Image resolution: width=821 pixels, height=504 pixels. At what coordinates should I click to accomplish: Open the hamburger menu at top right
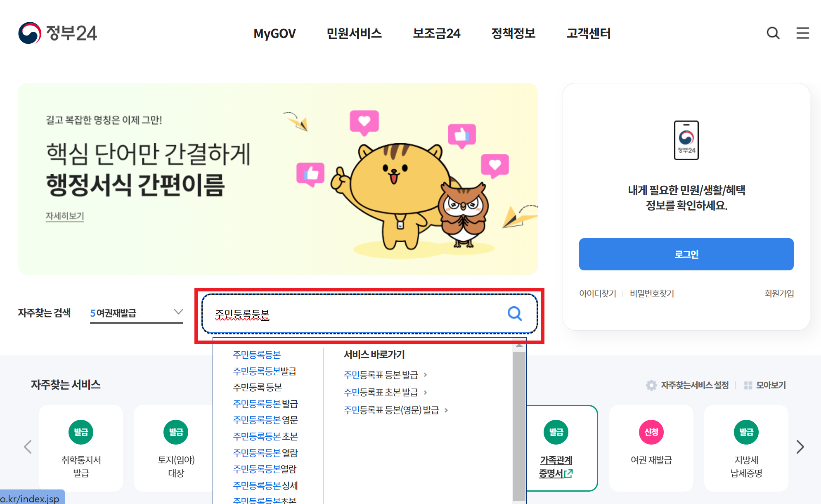point(802,34)
